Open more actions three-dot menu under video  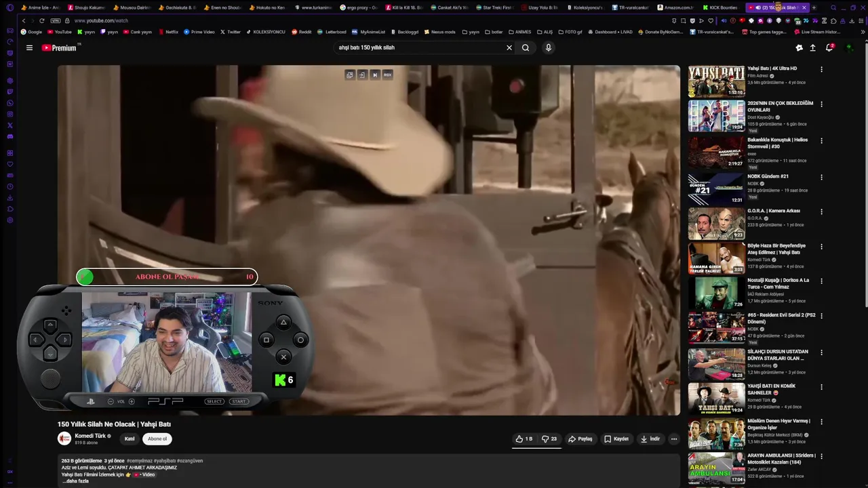coord(673,439)
